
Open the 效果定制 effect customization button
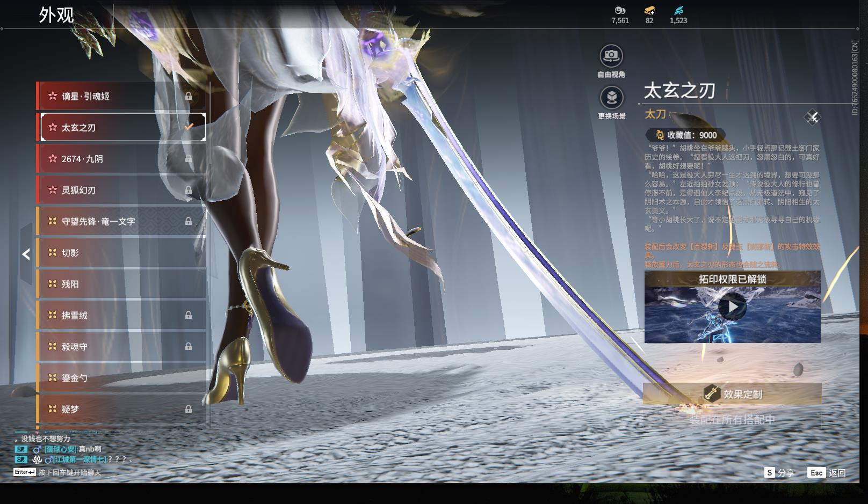(x=732, y=394)
